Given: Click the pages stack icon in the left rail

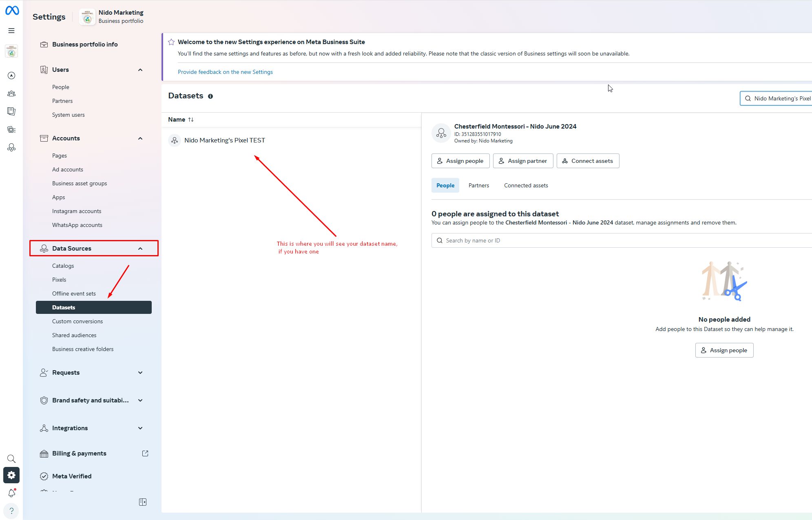Looking at the screenshot, I should 11,111.
